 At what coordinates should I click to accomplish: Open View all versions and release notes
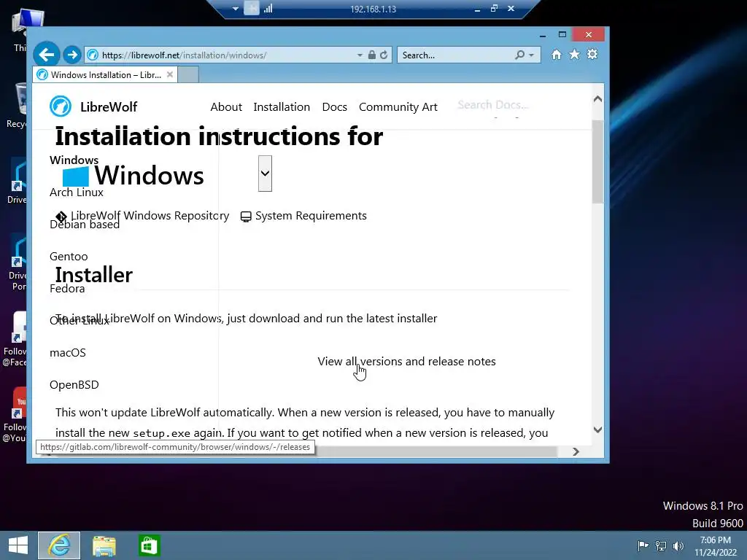[x=406, y=362]
